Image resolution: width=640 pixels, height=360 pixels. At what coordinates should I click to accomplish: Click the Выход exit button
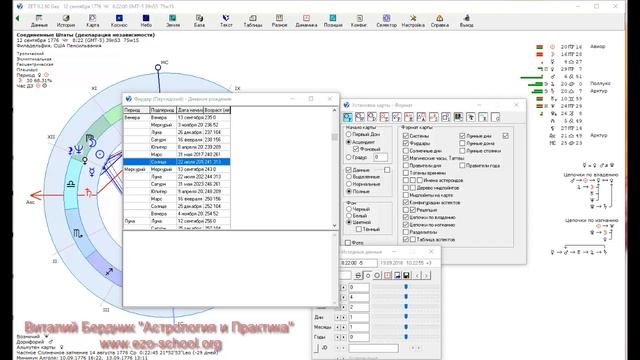(467, 21)
